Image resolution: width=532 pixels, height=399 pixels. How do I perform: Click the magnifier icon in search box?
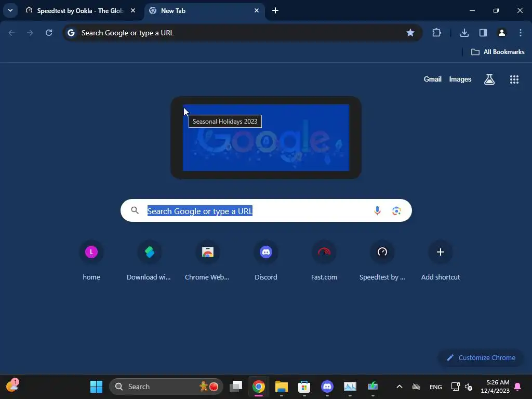pyautogui.click(x=135, y=211)
